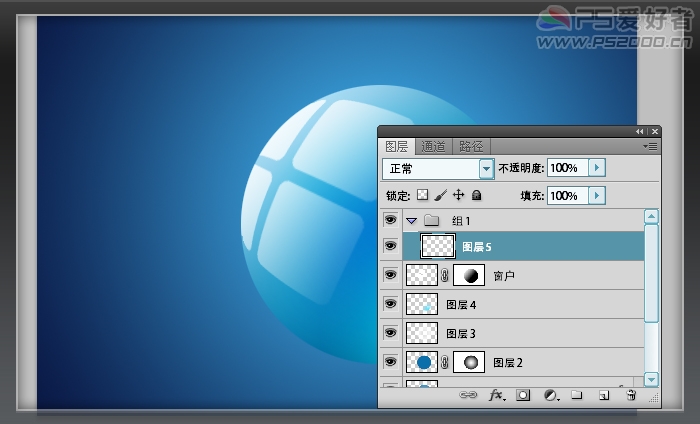Toggle visibility of 图层 3
This screenshot has width=700, height=424.
pyautogui.click(x=391, y=333)
